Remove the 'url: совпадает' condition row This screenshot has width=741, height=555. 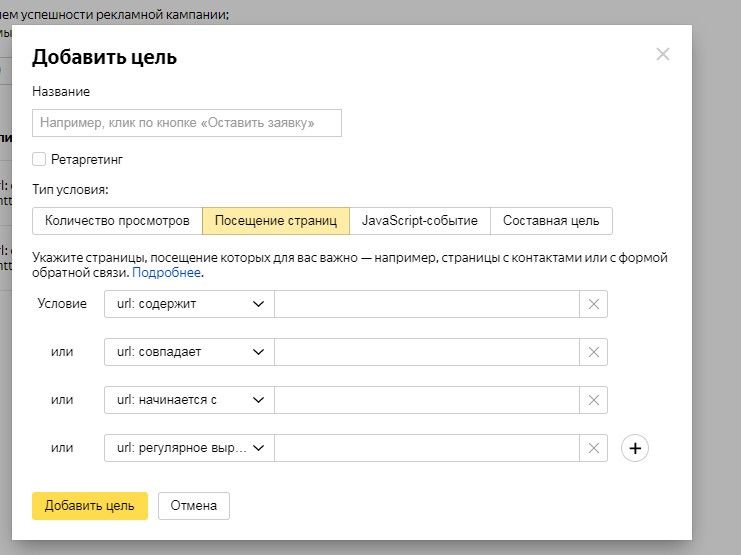coord(593,352)
